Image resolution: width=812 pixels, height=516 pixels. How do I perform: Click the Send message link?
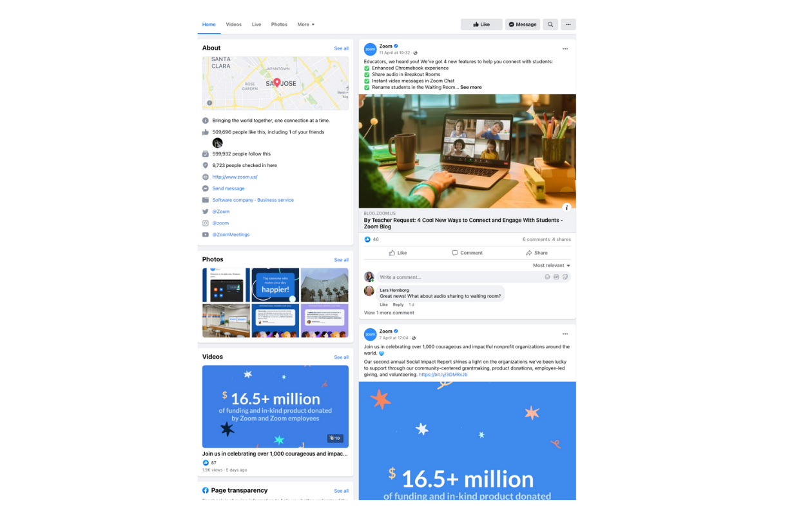point(229,188)
